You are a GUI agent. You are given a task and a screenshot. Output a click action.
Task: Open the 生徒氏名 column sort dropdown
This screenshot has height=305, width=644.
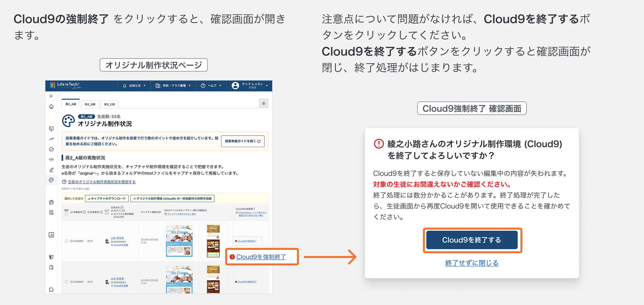[x=122, y=208]
